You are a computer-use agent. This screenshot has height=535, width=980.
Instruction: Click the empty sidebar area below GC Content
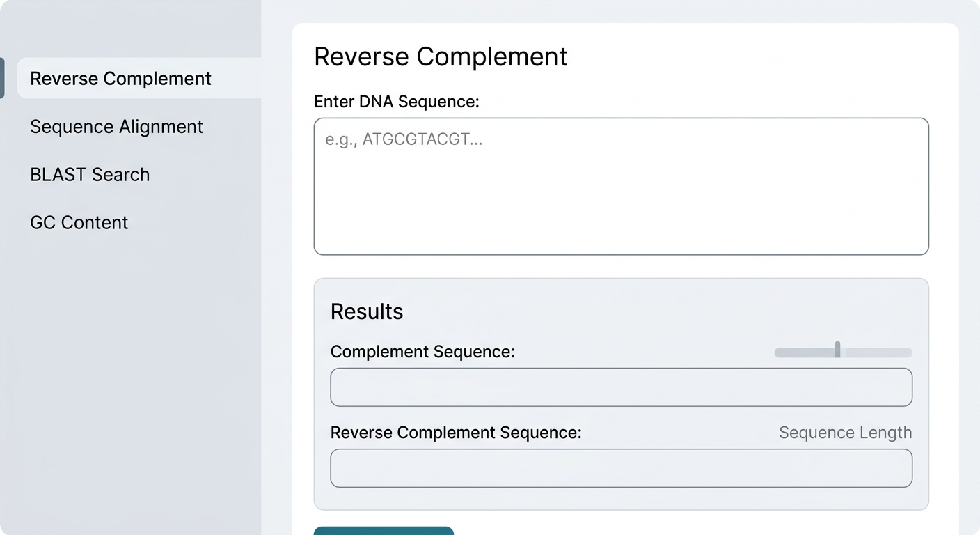click(130, 376)
